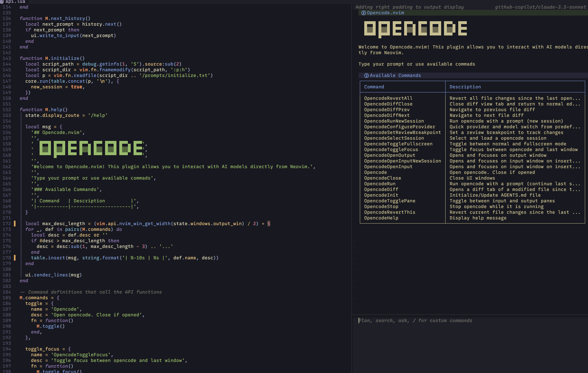Click the git change marker on line 178
The height and width of the screenshot is (373, 588).
(x=15, y=258)
